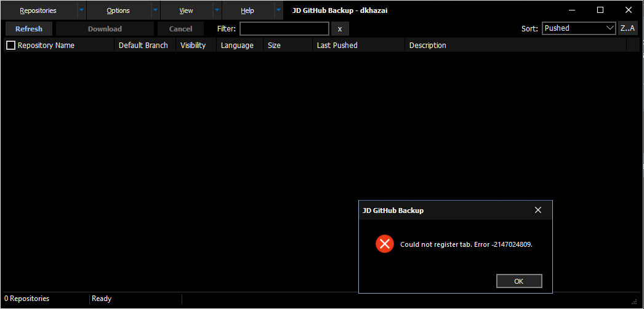Click the Language column header
The width and height of the screenshot is (644, 309).
pos(240,45)
